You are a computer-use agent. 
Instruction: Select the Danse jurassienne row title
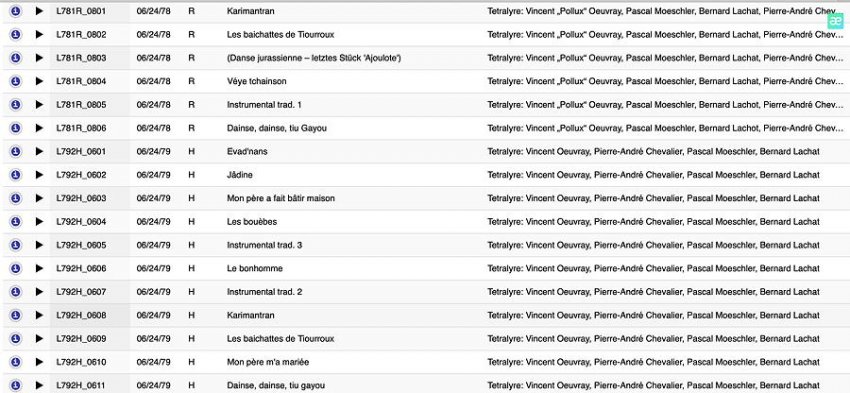pos(314,57)
